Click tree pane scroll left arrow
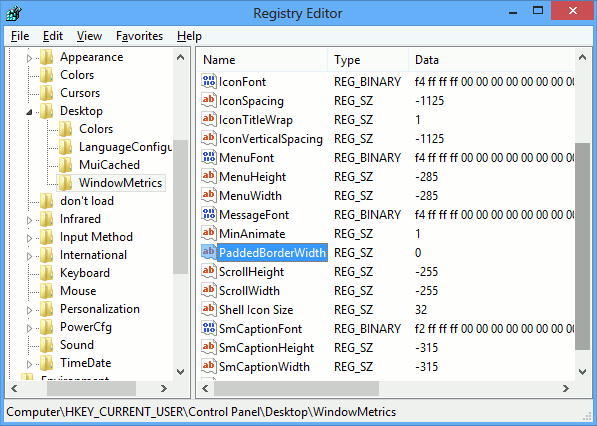Image resolution: width=597 pixels, height=426 pixels. click(14, 388)
